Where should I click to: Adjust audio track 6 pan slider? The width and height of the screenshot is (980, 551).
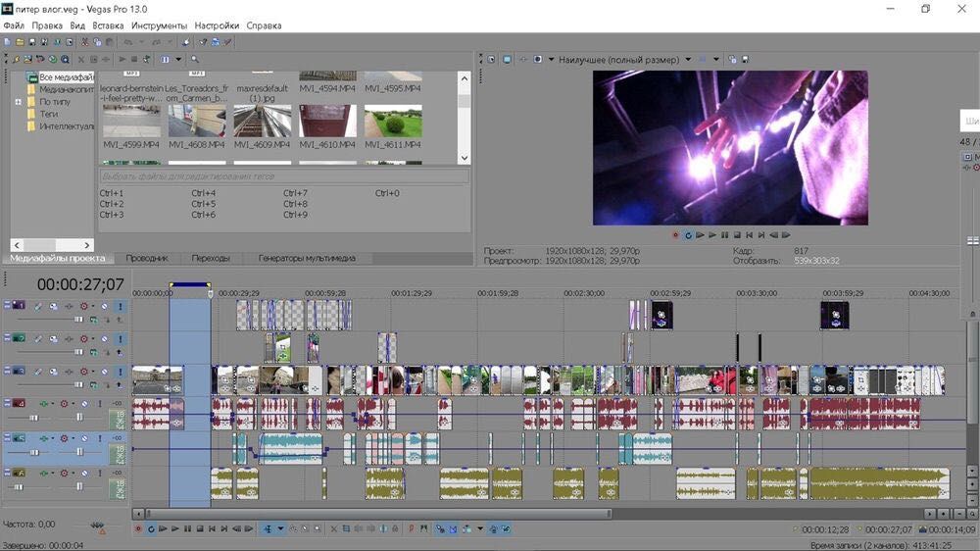click(79, 486)
